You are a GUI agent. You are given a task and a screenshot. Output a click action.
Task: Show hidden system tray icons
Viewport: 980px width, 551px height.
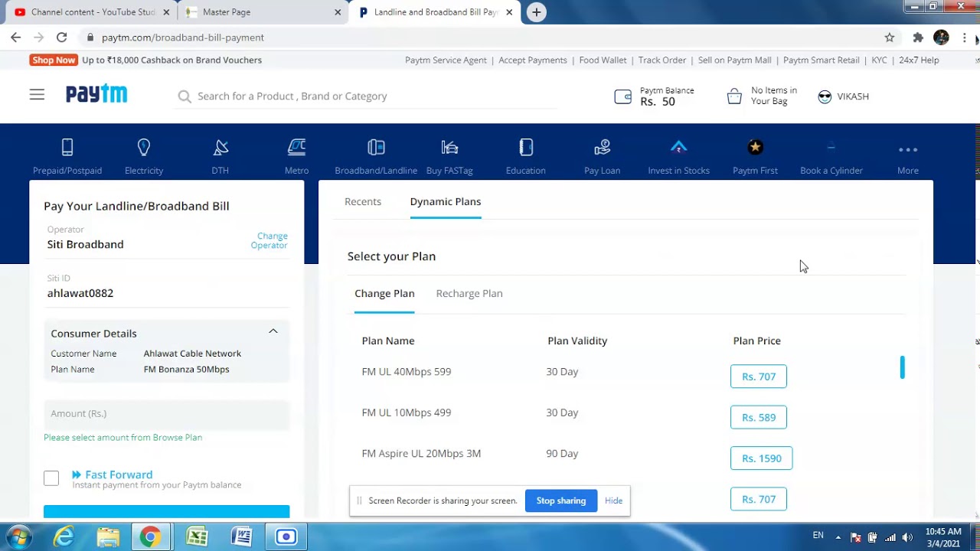(x=838, y=537)
